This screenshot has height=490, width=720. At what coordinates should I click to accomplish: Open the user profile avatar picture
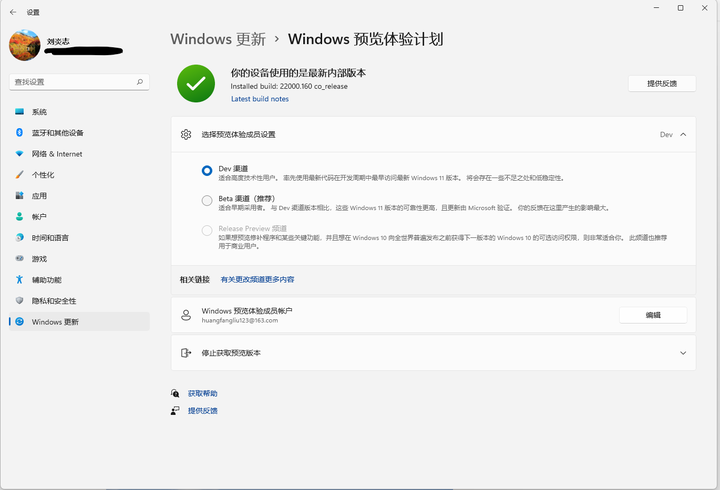click(x=25, y=45)
